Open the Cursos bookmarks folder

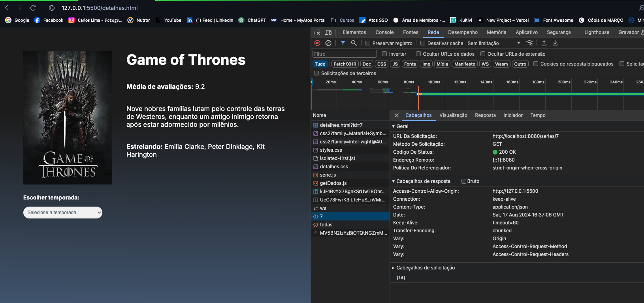coord(343,20)
